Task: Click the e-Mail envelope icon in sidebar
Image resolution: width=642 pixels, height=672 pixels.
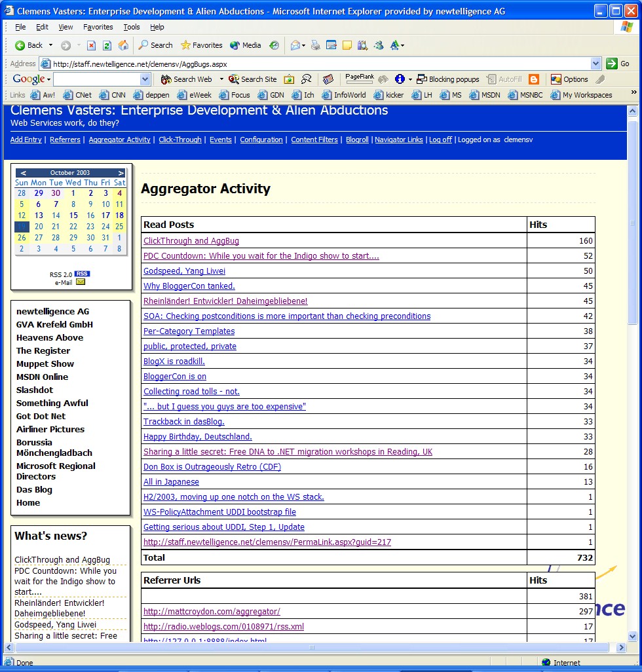Action: pos(81,282)
